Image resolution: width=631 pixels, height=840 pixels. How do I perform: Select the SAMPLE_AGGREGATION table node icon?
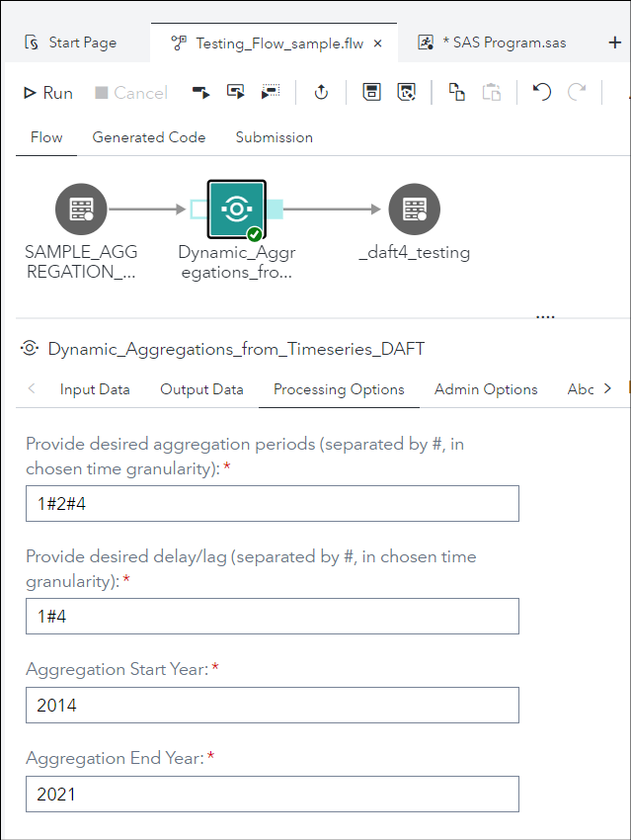click(x=81, y=209)
